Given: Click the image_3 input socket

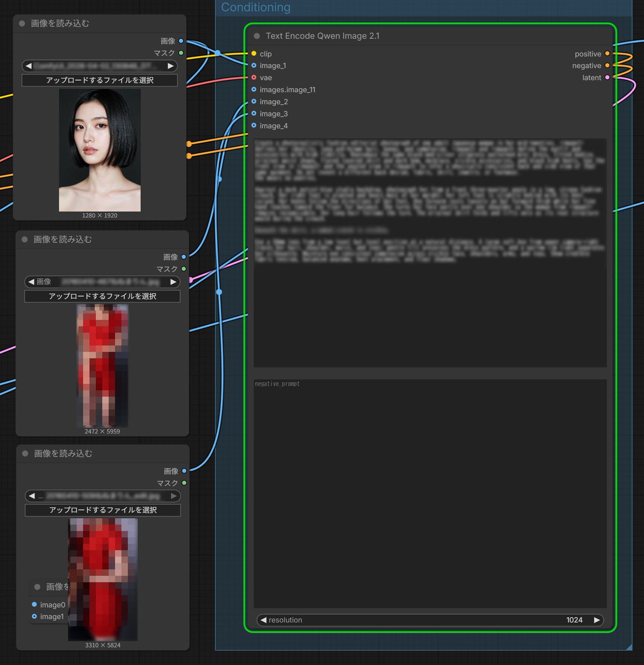Looking at the screenshot, I should [254, 114].
